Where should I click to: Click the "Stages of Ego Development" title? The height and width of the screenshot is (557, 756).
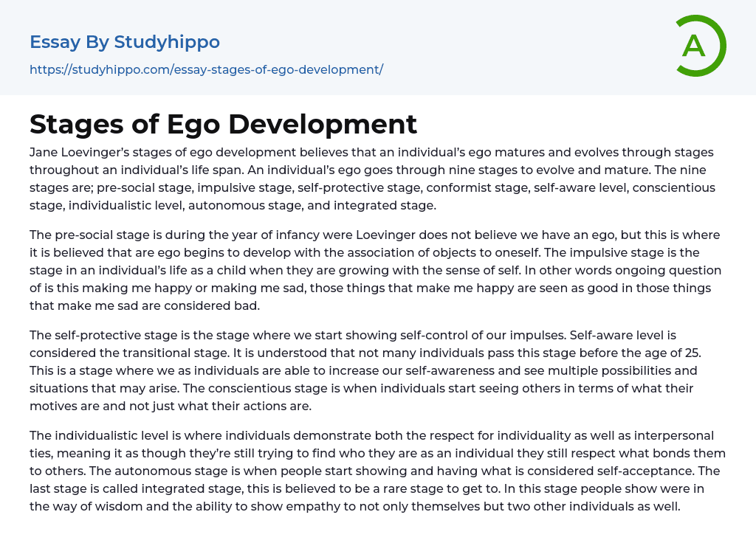click(x=223, y=124)
